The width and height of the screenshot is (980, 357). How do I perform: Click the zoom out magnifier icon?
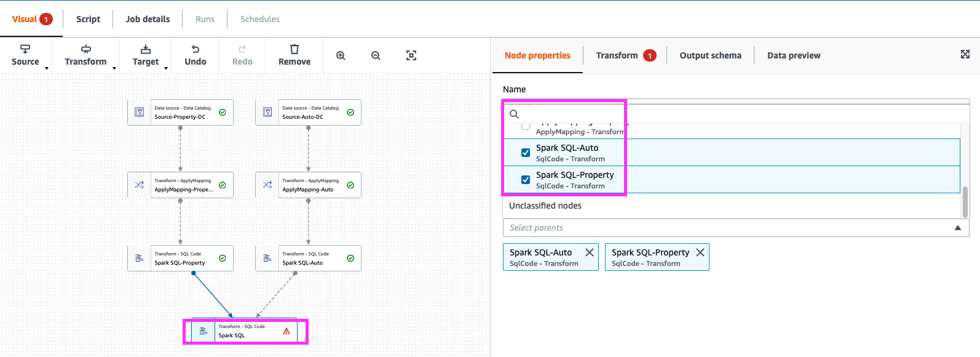pos(376,55)
